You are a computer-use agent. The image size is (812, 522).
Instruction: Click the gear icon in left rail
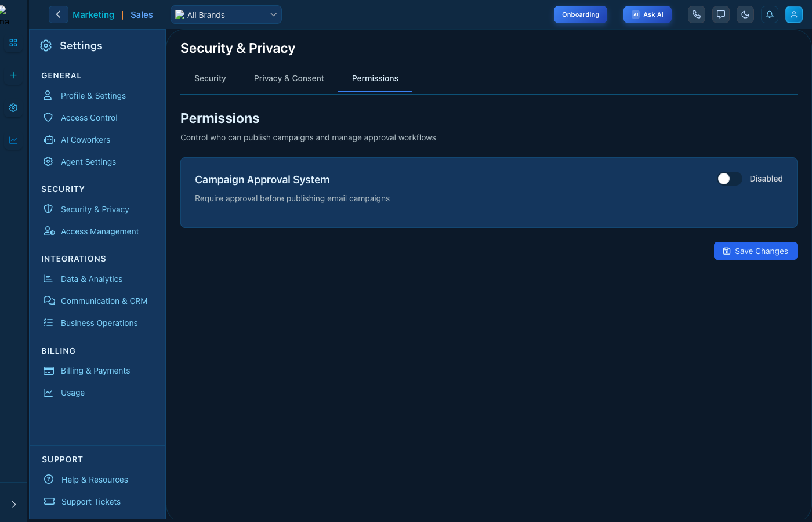[x=13, y=108]
